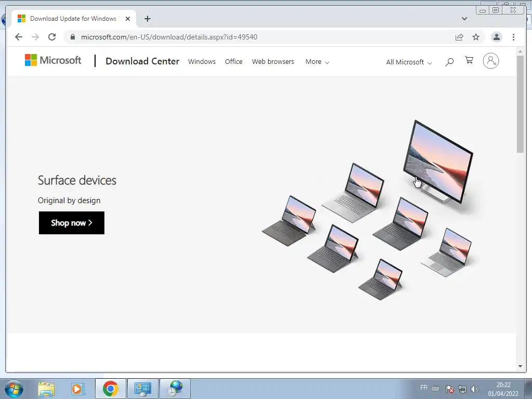Image resolution: width=532 pixels, height=399 pixels.
Task: Click the browser forward arrow
Action: (35, 37)
